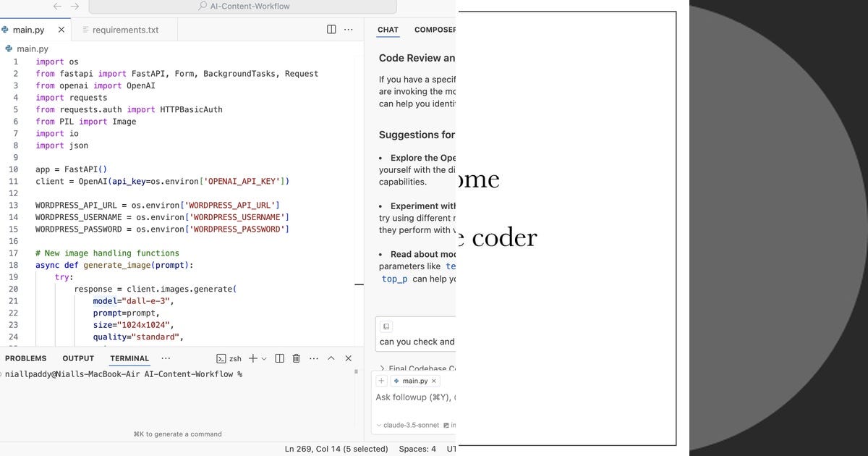Open the claude-3.5-sonnet model selector
The height and width of the screenshot is (456, 868).
[x=412, y=425]
